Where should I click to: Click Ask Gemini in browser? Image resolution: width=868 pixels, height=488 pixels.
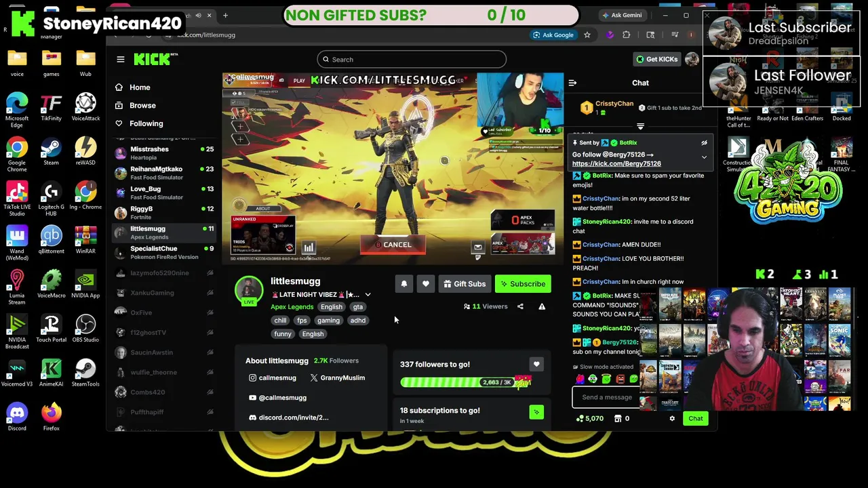tap(622, 15)
